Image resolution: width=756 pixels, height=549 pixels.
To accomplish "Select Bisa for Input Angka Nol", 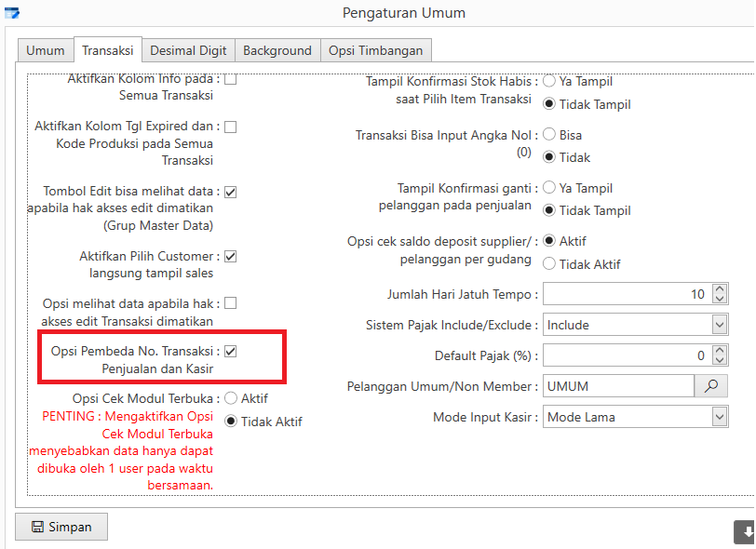I will (x=549, y=135).
